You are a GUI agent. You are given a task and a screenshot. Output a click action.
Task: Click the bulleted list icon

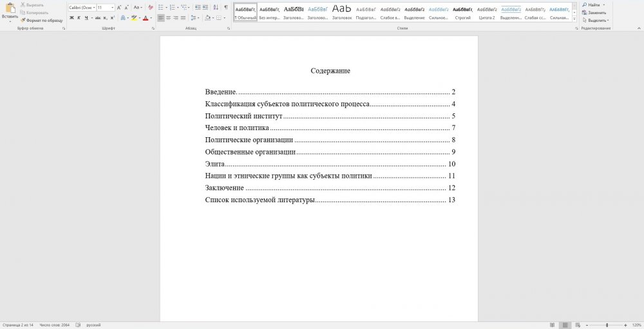pyautogui.click(x=161, y=7)
